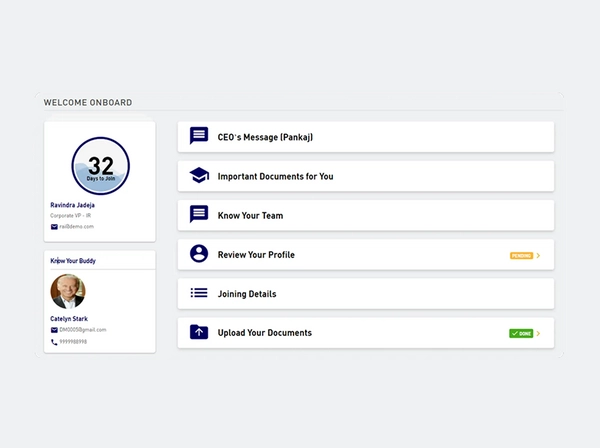The width and height of the screenshot is (600, 448).
Task: Expand the Review Your Profile chevron arrow
Action: coord(538,255)
